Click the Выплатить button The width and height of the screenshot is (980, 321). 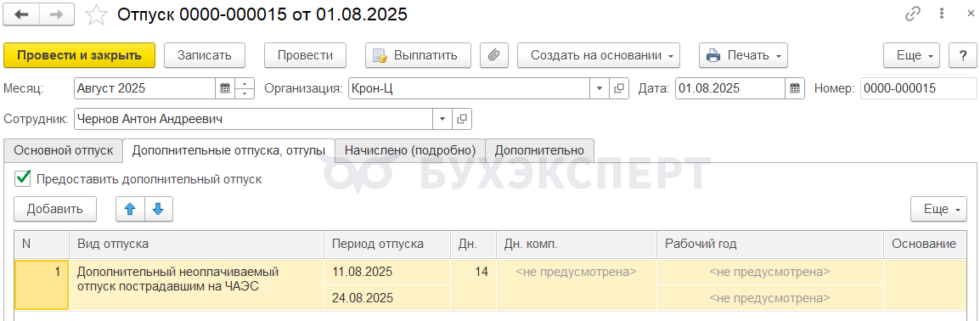418,55
